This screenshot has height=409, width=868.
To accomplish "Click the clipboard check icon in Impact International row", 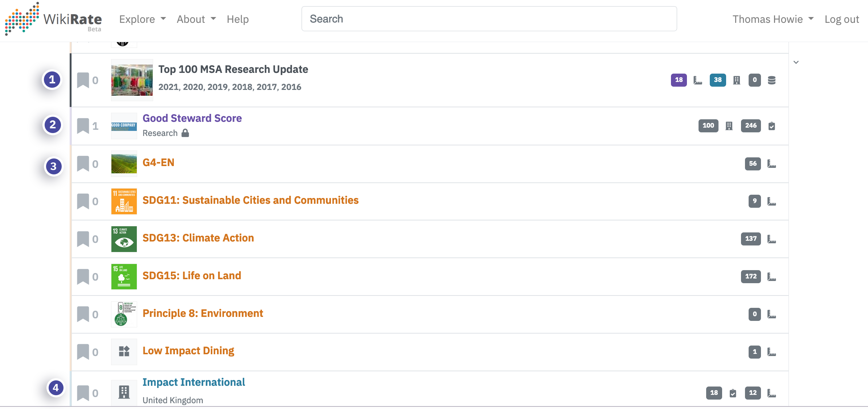I will pos(733,393).
